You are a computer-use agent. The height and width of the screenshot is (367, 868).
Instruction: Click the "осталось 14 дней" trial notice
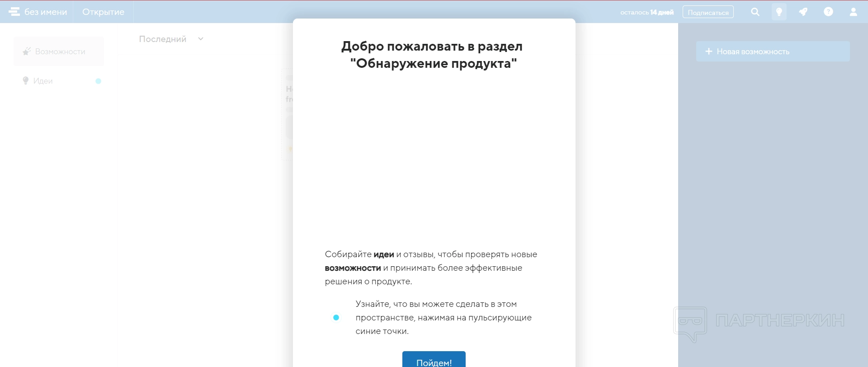(x=647, y=12)
